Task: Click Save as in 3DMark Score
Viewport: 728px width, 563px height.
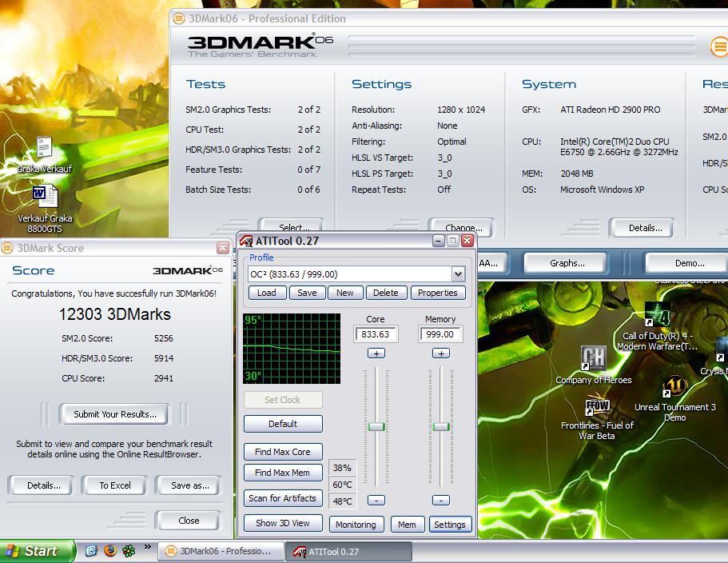Action: pos(189,485)
